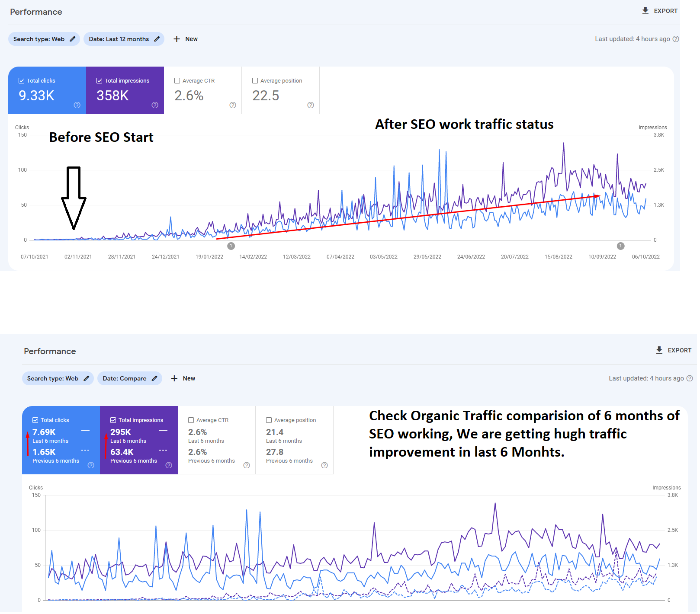Click the Export download icon on top panel
Image resolution: width=700 pixels, height=614 pixels.
click(645, 11)
